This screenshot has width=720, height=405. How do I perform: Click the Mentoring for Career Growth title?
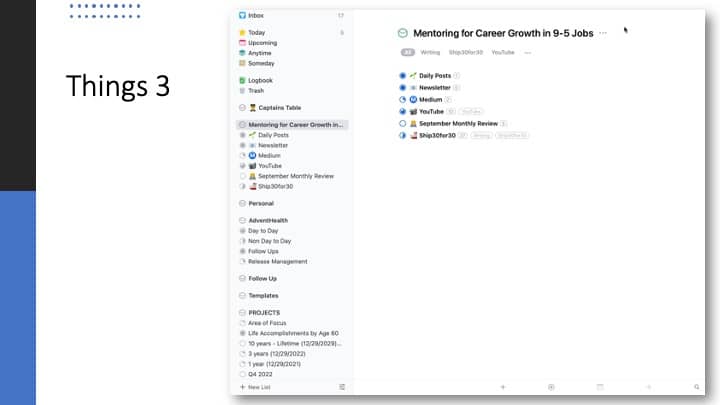pyautogui.click(x=503, y=33)
